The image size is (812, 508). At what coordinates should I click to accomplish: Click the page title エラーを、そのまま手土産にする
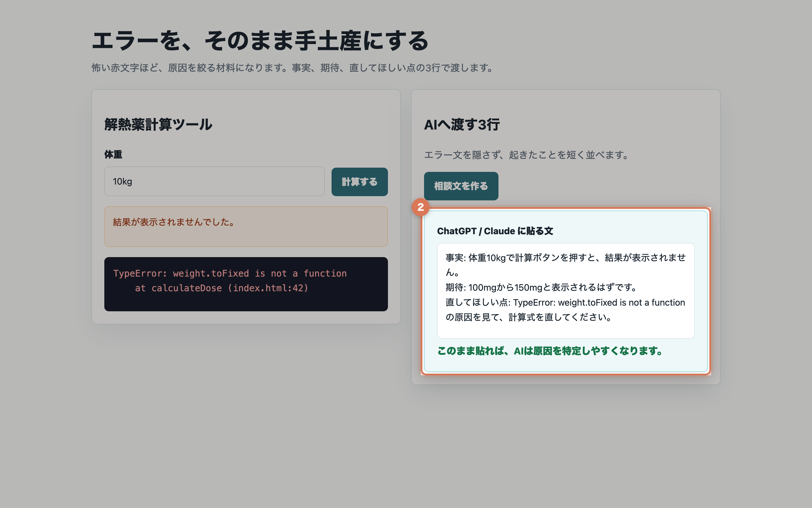(260, 41)
